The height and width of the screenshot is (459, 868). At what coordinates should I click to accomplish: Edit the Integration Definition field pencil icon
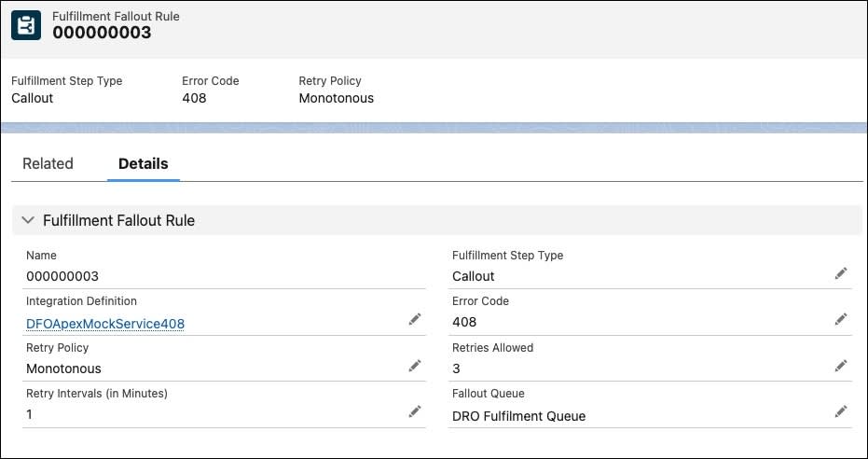pos(415,320)
